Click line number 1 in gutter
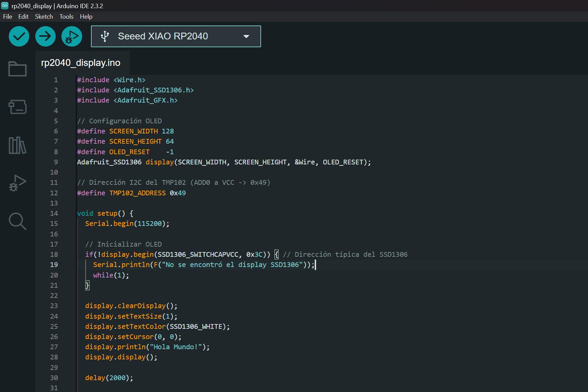 pos(56,80)
